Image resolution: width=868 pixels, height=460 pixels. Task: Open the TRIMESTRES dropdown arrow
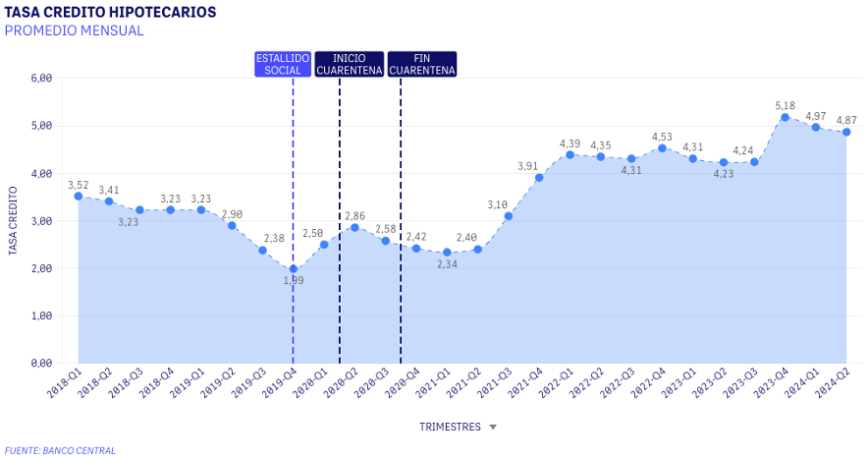(493, 428)
